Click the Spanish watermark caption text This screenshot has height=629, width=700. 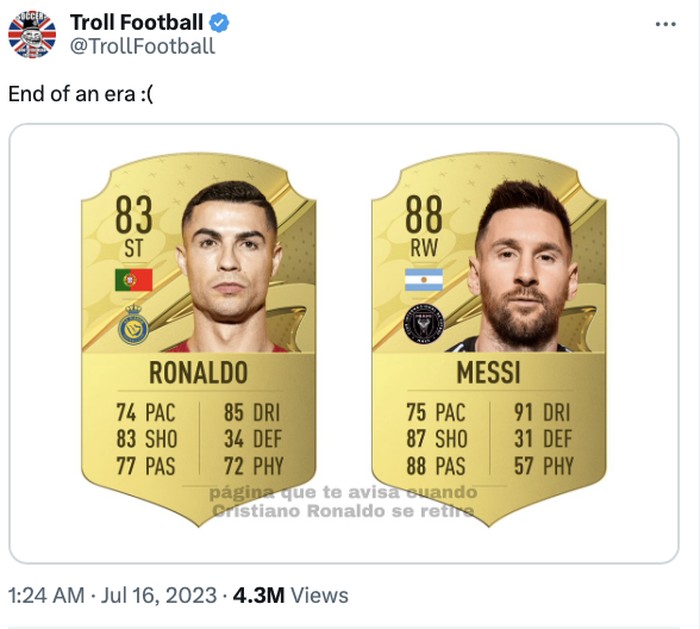[343, 502]
